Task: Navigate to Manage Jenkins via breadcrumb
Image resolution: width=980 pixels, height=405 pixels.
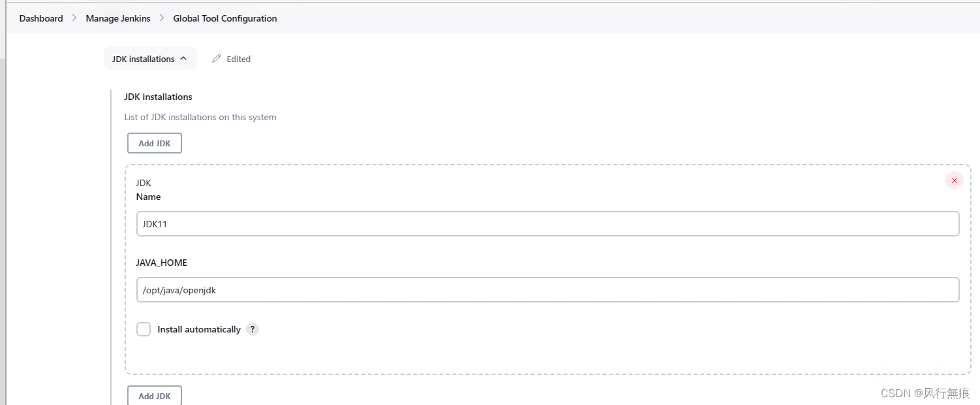Action: point(118,18)
